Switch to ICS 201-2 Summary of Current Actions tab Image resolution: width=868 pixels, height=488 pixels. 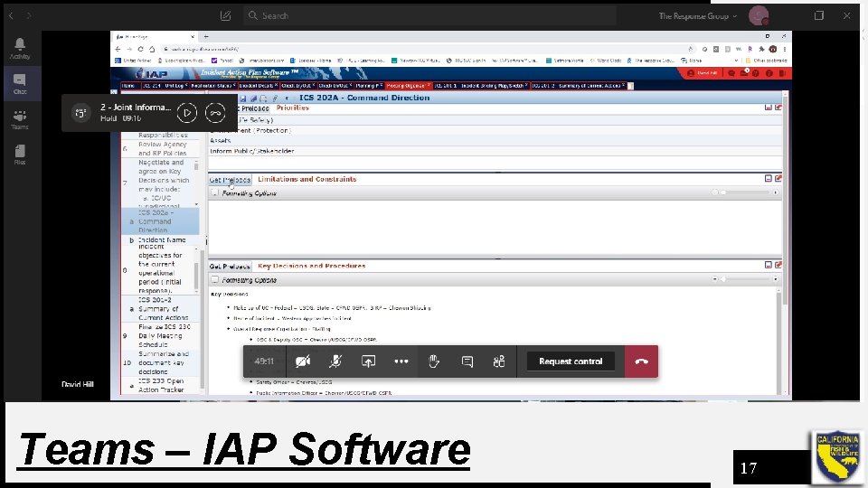coord(579,86)
